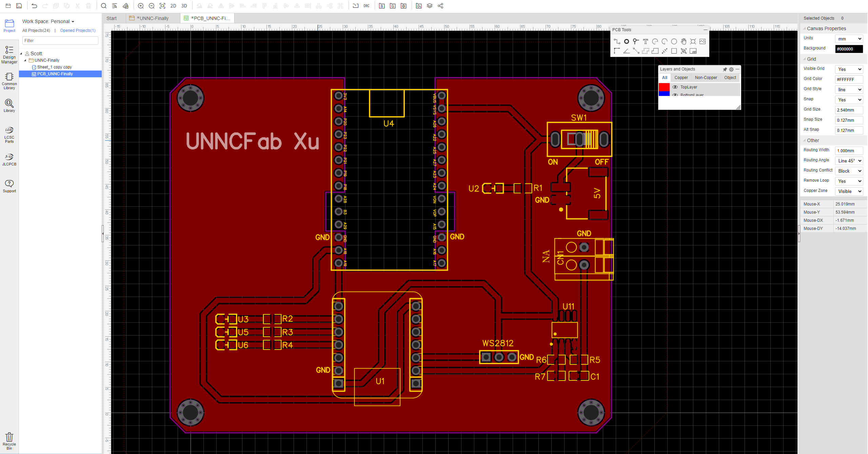Open the Layer Manager stacked layers icon
The height and width of the screenshot is (454, 868).
tap(430, 6)
